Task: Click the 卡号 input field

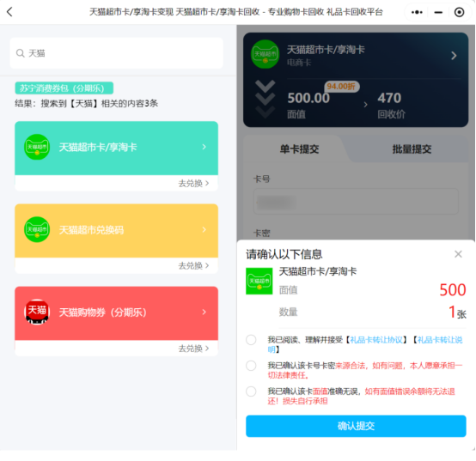Action: (x=356, y=202)
